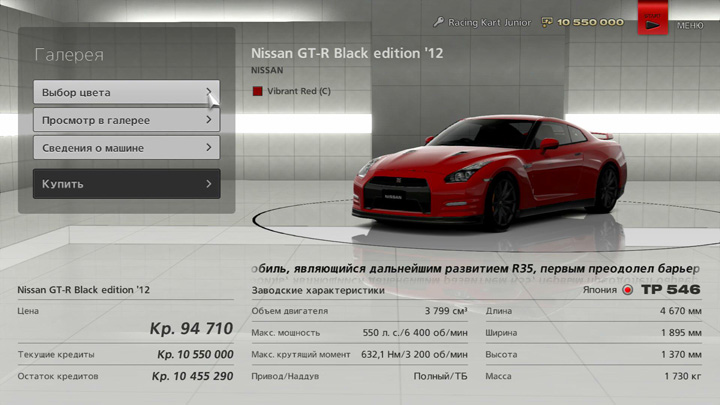Select the Vibrant Red color swatch

[257, 91]
